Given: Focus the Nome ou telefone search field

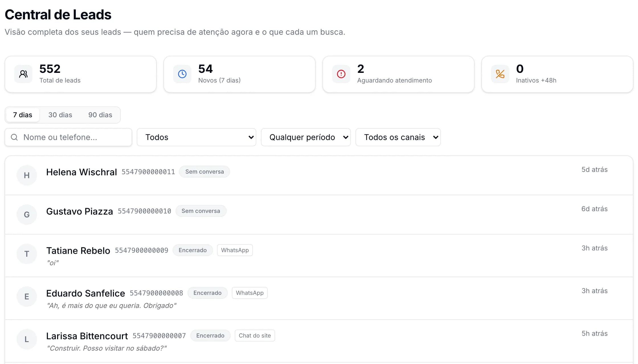Looking at the screenshot, I should tap(68, 137).
